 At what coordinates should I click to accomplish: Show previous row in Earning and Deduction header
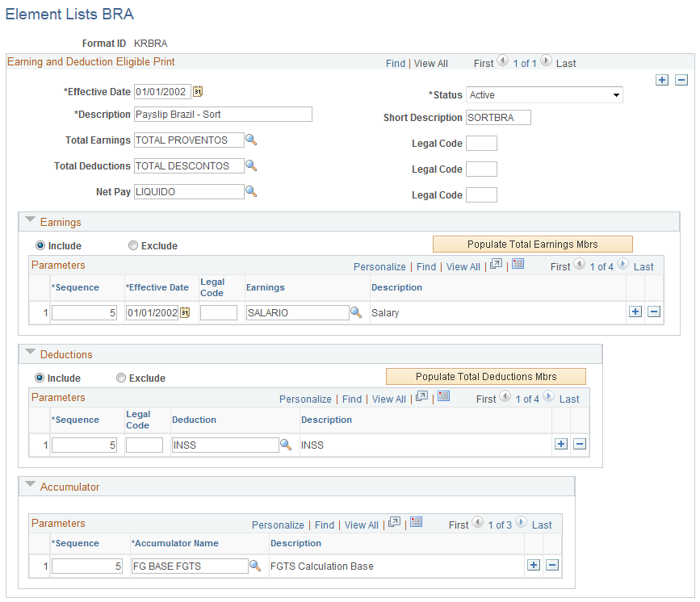[503, 61]
